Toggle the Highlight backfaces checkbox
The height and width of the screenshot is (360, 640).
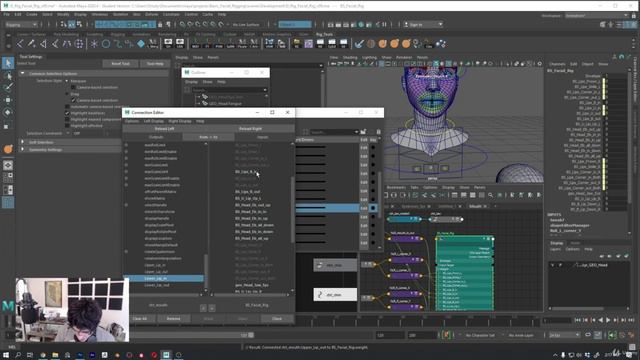[67, 113]
